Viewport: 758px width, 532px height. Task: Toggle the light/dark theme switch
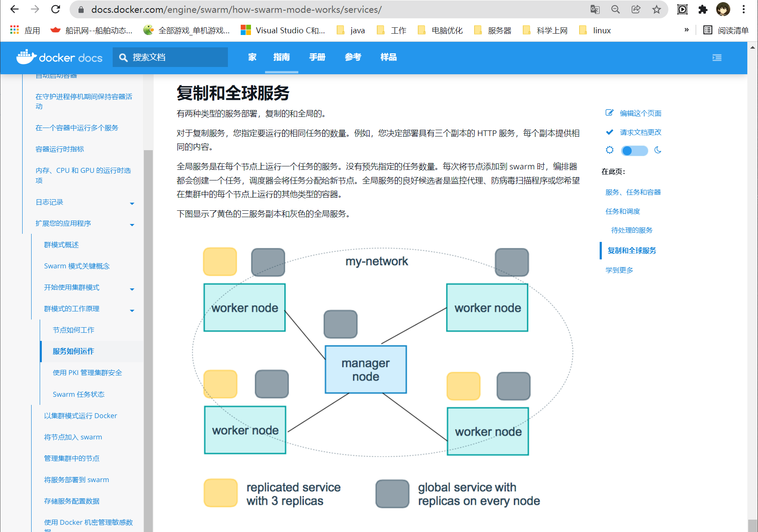(634, 151)
